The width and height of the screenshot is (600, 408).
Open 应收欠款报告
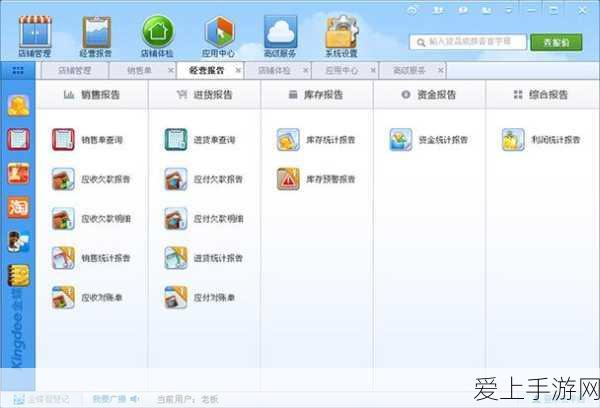[x=91, y=179]
